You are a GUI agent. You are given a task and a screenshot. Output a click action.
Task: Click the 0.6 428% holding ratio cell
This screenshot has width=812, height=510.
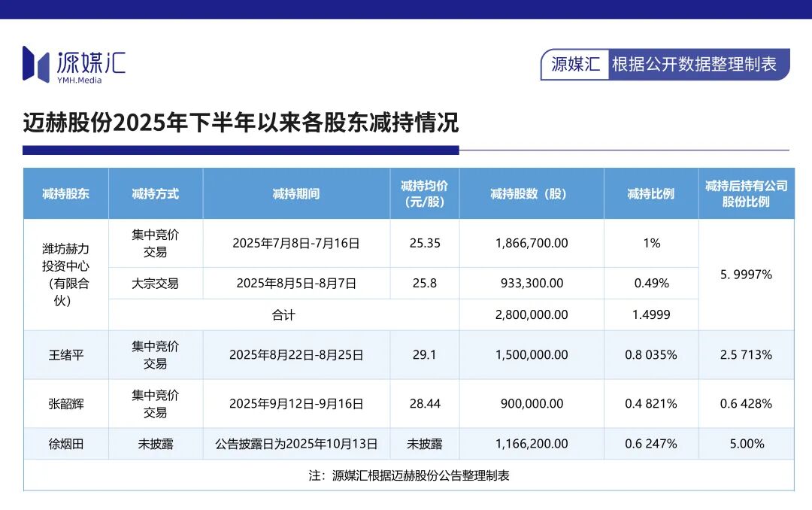click(747, 404)
